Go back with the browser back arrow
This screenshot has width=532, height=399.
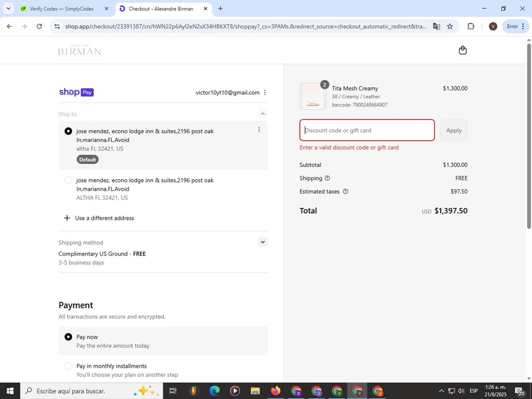[10, 26]
